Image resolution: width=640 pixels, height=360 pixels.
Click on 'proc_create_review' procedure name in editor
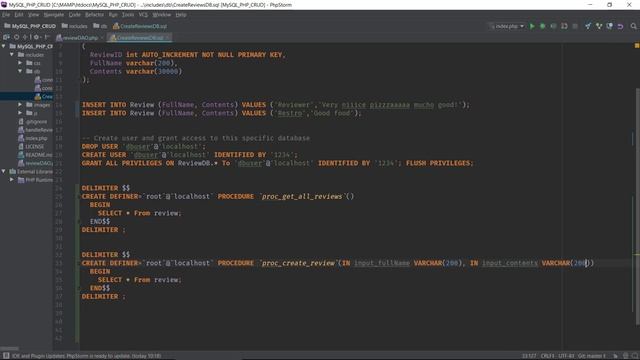point(298,263)
